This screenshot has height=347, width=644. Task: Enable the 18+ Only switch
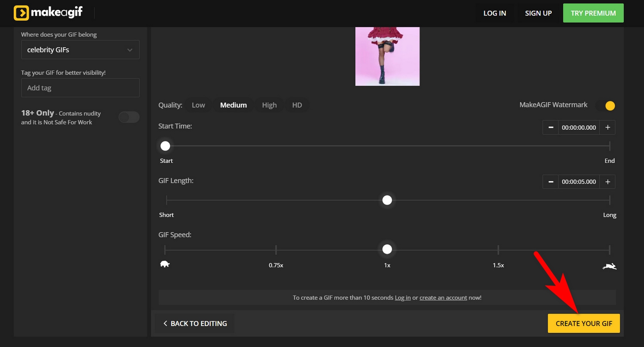(x=129, y=117)
